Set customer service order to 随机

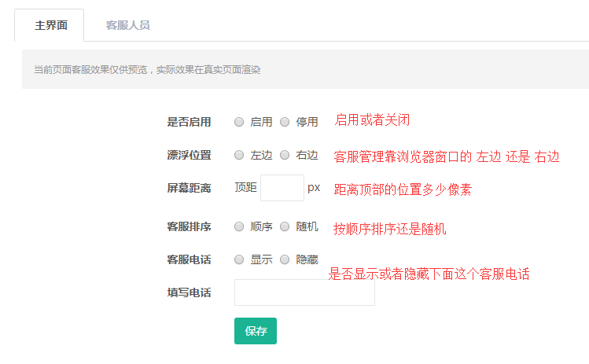[285, 226]
